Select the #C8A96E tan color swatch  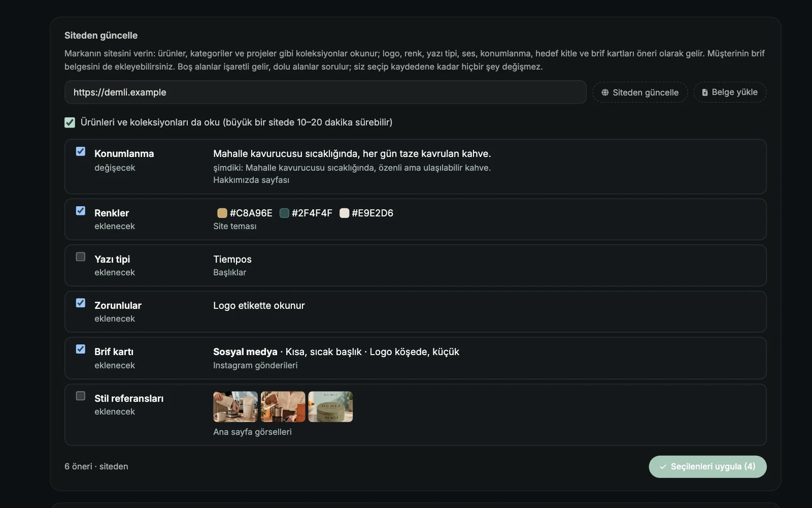pyautogui.click(x=222, y=213)
